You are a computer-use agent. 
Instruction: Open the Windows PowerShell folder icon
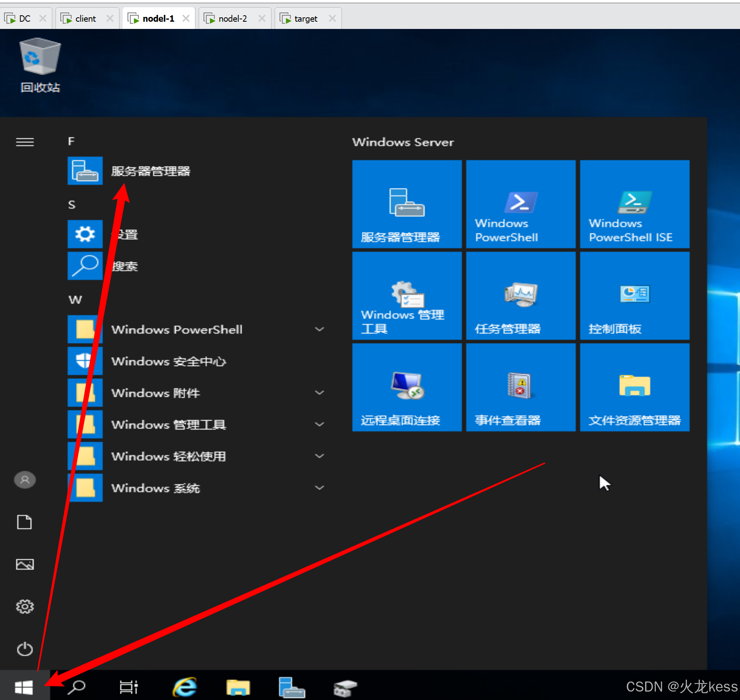85,329
